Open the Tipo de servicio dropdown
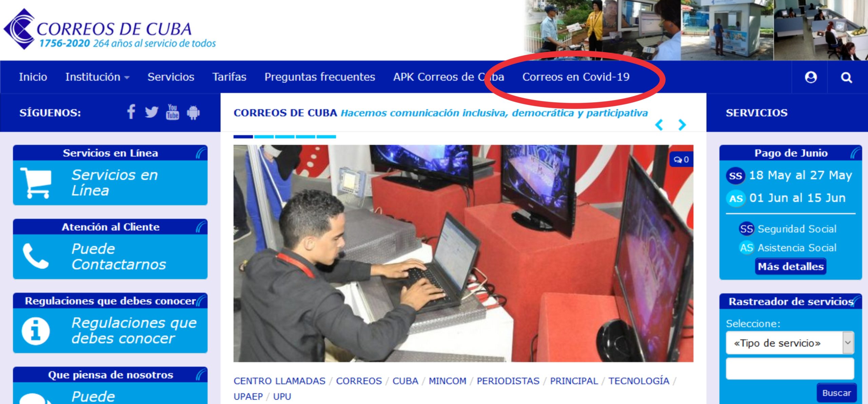This screenshot has width=868, height=404. 789,343
